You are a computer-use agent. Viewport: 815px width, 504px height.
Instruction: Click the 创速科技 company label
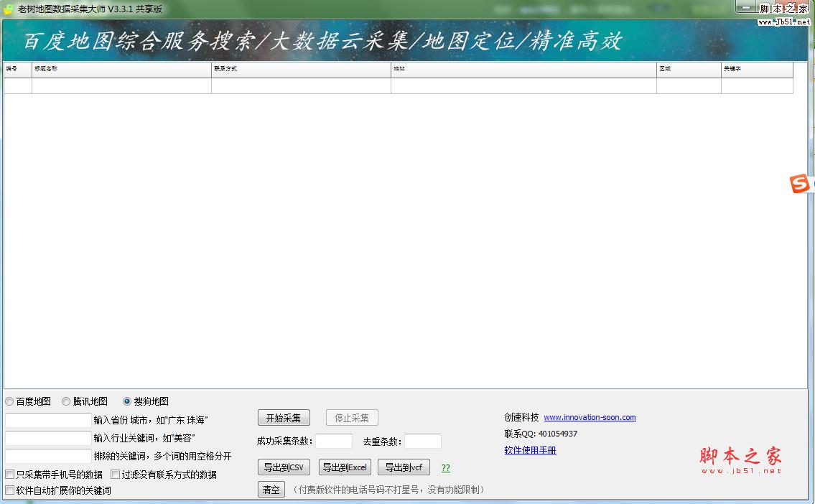[x=521, y=417]
